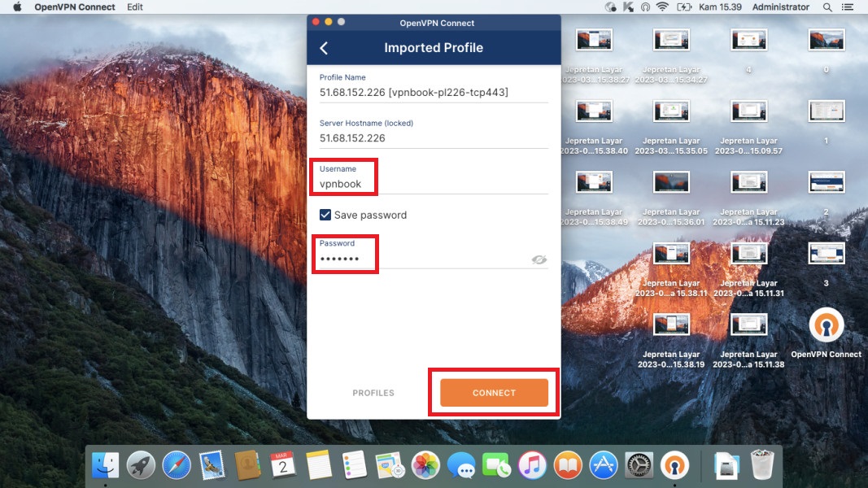Toggle password visibility eye icon

click(x=539, y=259)
